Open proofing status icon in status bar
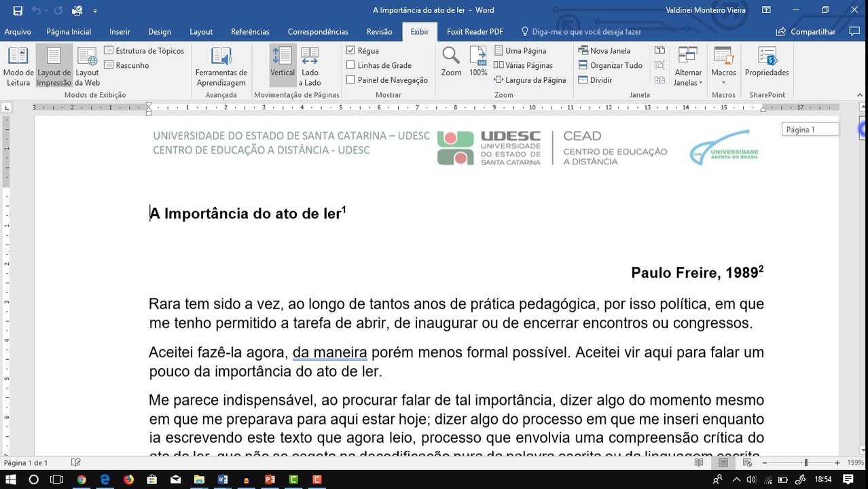Screen dimensions: 868x489 pos(76,463)
